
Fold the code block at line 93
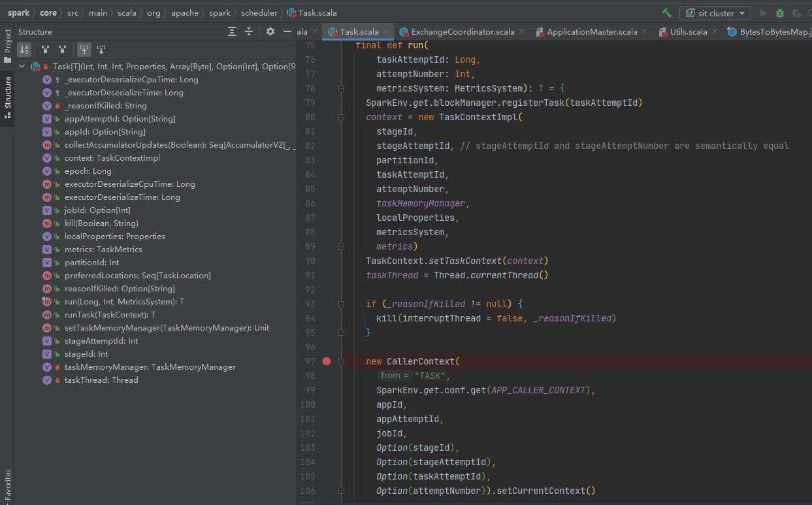[x=341, y=303]
